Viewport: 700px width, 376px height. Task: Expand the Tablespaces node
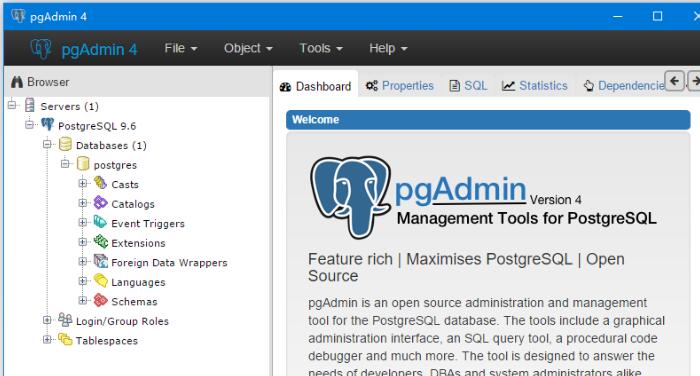pos(47,339)
